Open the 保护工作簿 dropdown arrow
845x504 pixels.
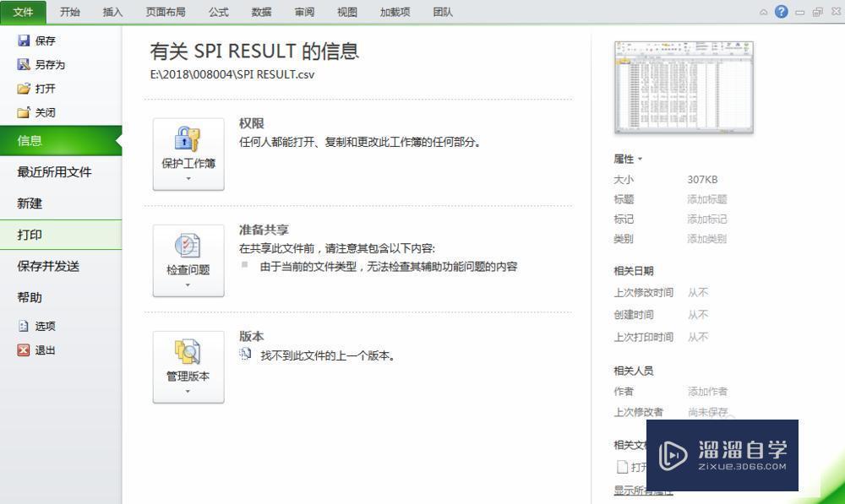188,180
